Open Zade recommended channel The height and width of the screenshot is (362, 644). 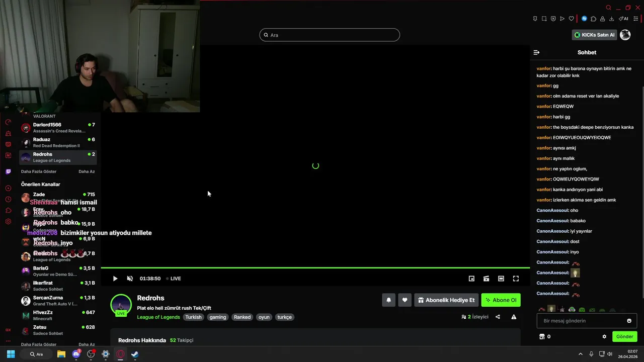click(58, 197)
